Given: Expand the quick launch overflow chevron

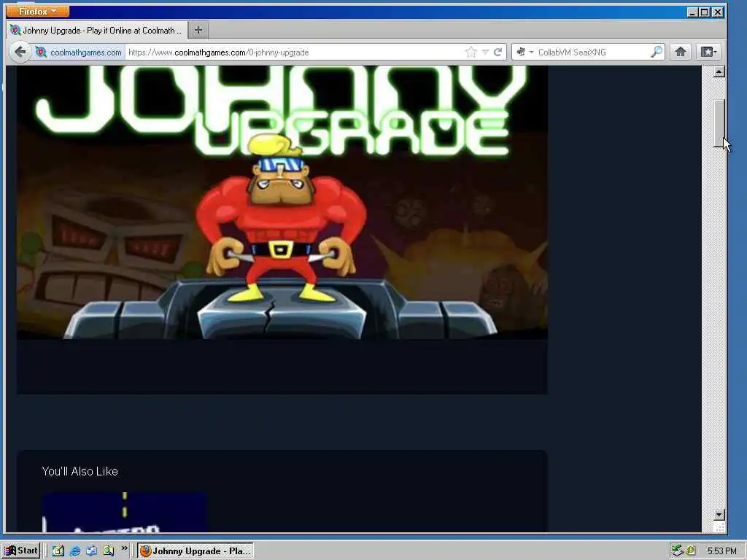Looking at the screenshot, I should coord(124,548).
